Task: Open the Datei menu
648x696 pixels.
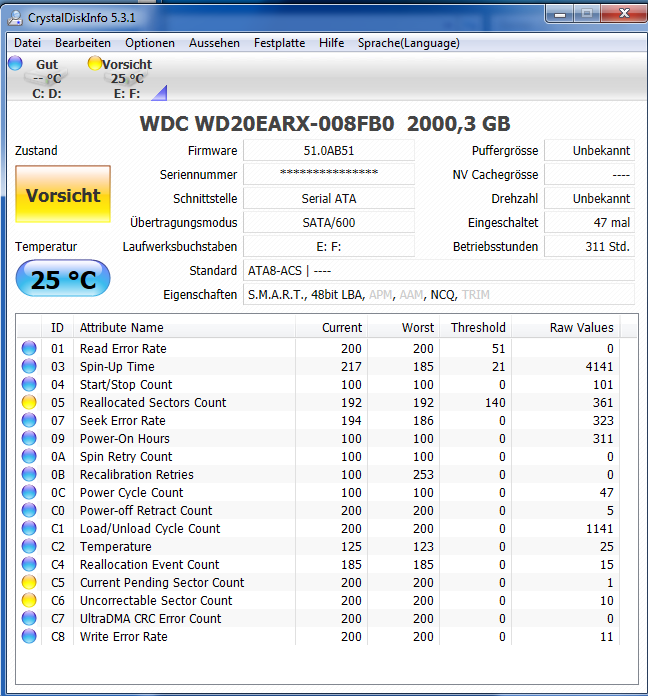Action: 28,43
